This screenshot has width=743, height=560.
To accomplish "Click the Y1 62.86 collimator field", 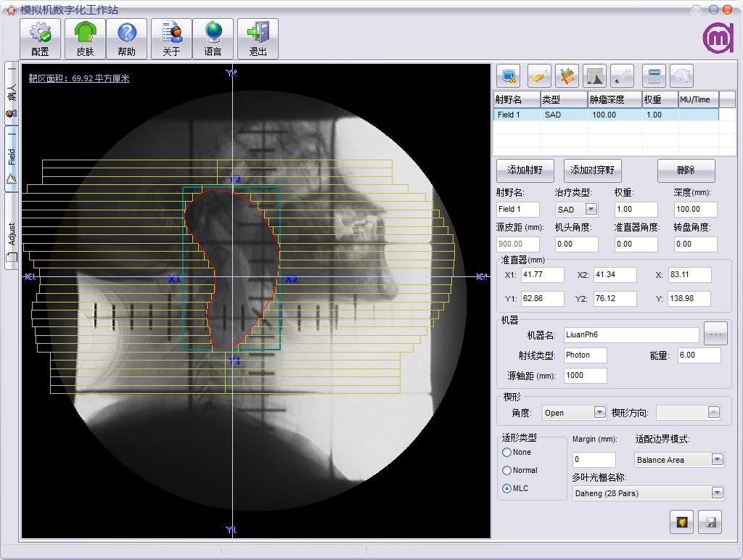I will pos(543,298).
